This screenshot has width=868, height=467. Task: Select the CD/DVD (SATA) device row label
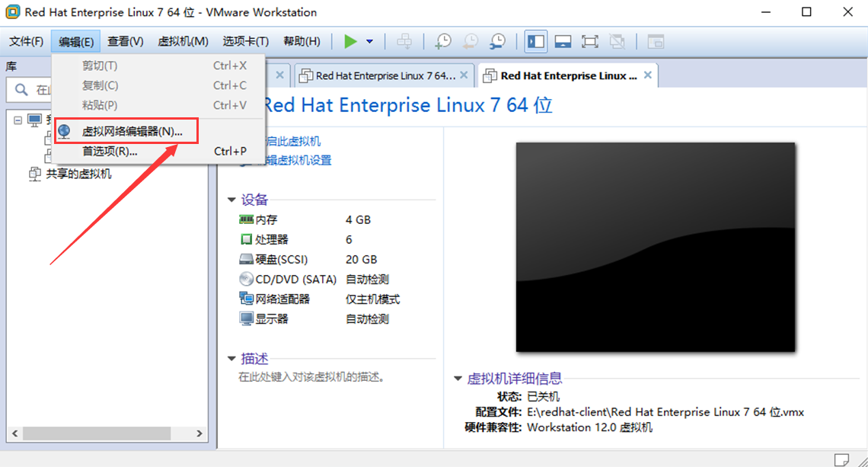point(295,280)
